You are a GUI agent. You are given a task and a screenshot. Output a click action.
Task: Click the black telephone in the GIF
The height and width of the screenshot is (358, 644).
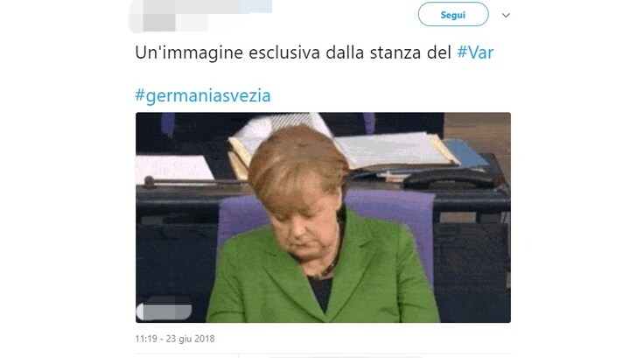pos(450,179)
